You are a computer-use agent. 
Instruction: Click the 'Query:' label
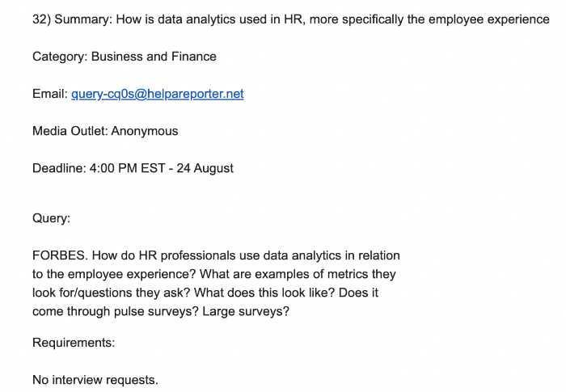pyautogui.click(x=51, y=218)
